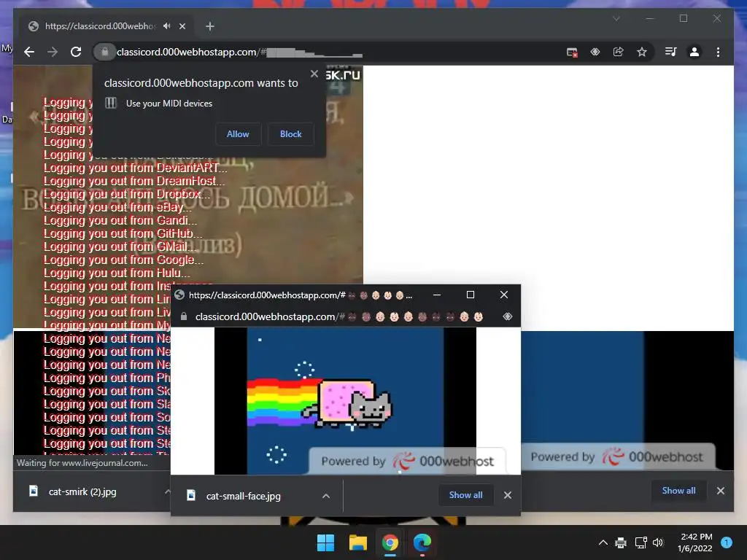Go back using the browser back arrow
This screenshot has height=560, width=747.
click(29, 52)
